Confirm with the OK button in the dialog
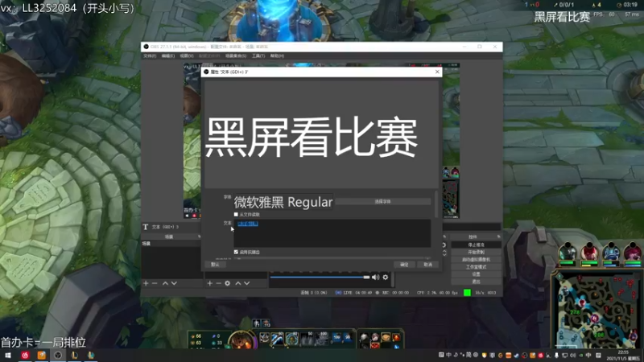Viewport: 644px width, 362px height. (404, 265)
